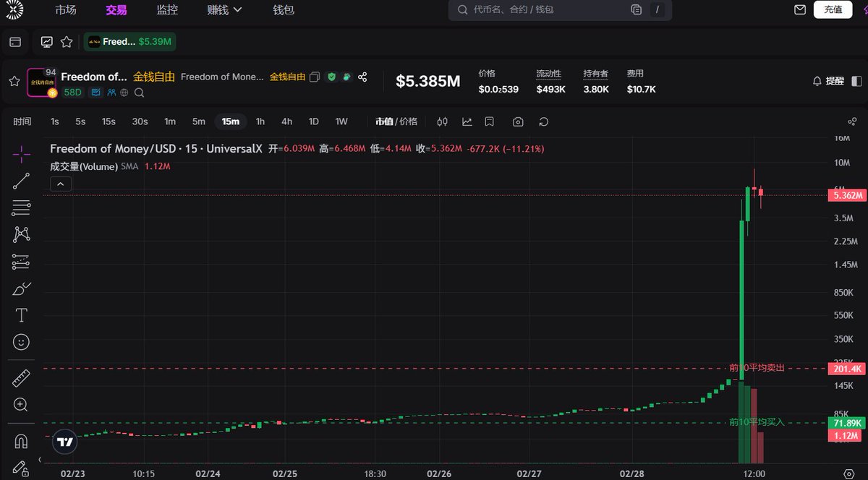The width and height of the screenshot is (868, 480).
Task: Click the refresh chart icon
Action: coord(544,121)
